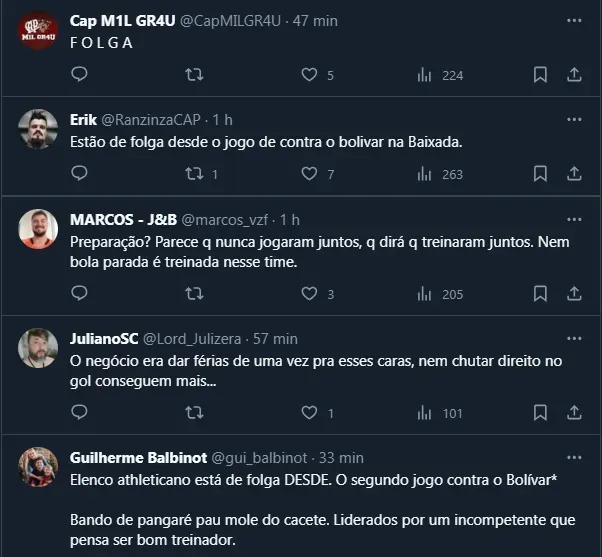Reply to JulianoSC's tweet
602x557 pixels.
pyautogui.click(x=80, y=413)
